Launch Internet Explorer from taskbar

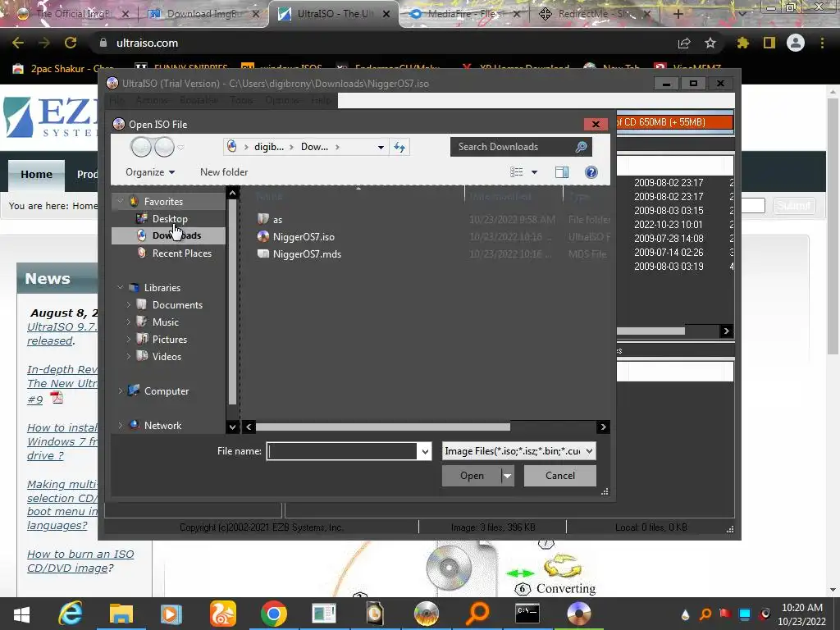click(71, 614)
